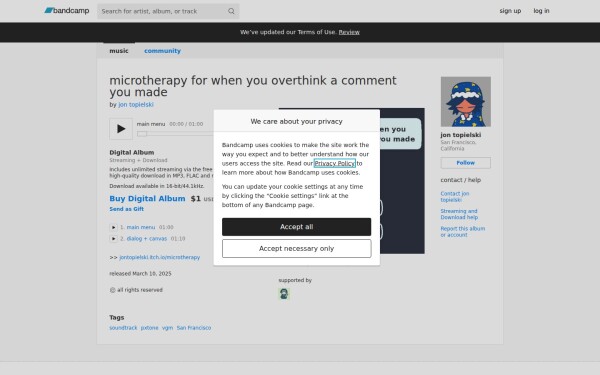Switch to the community tab
The width and height of the screenshot is (600, 375).
tap(162, 51)
